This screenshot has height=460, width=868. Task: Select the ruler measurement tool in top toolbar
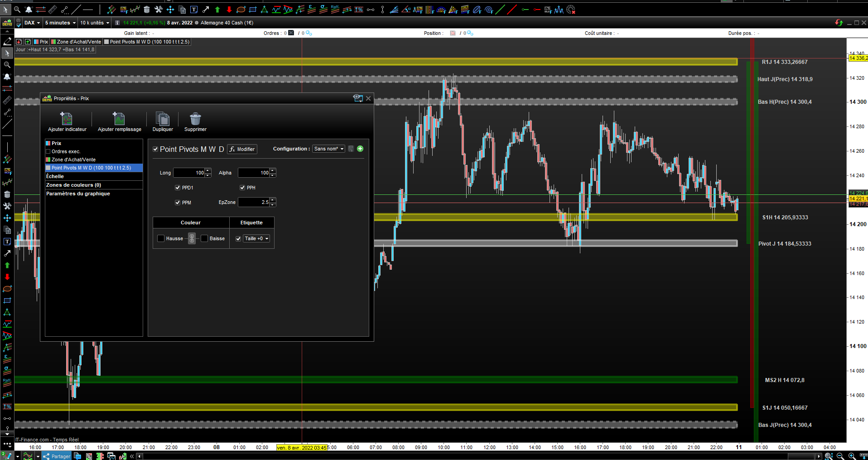coord(53,10)
